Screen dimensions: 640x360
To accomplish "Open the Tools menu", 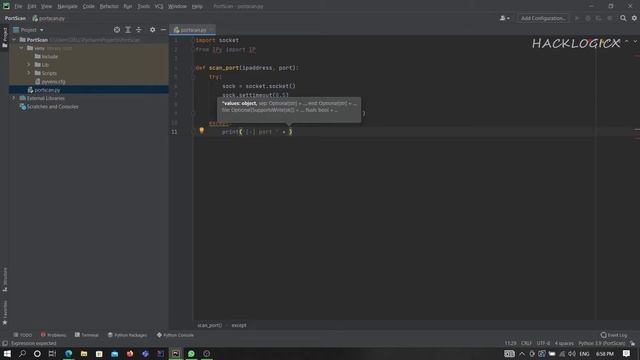I will click(x=143, y=7).
